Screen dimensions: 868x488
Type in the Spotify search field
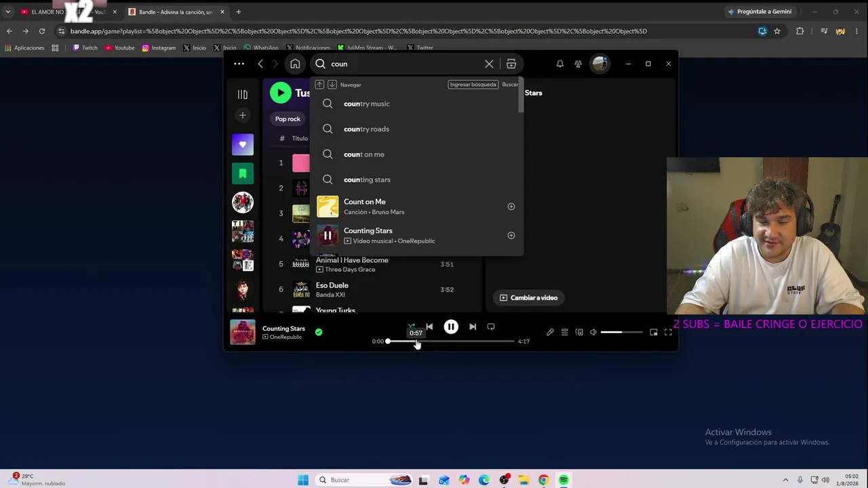tap(404, 64)
